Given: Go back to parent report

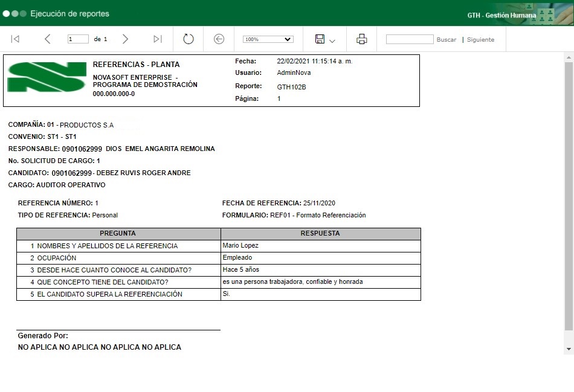Looking at the screenshot, I should (219, 39).
